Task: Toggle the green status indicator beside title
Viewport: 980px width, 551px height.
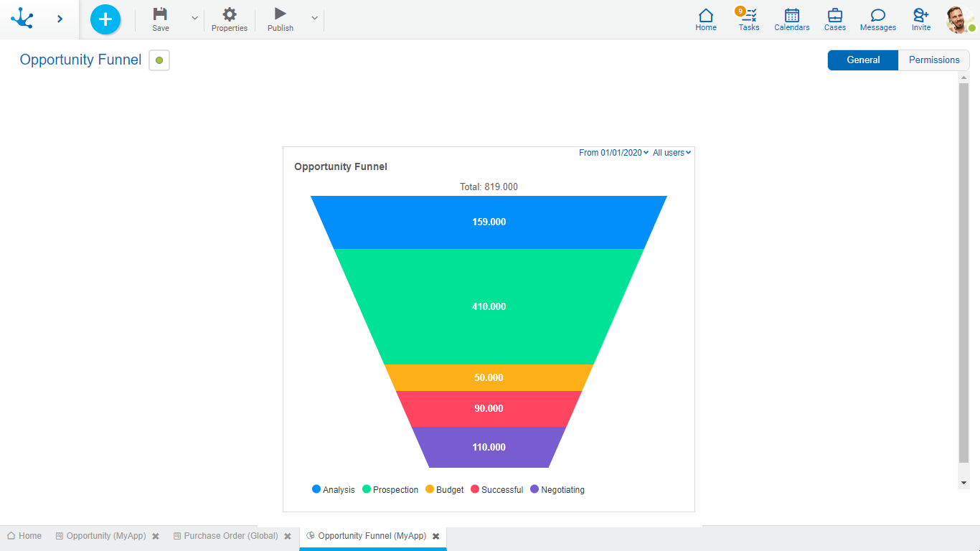Action: (x=159, y=60)
